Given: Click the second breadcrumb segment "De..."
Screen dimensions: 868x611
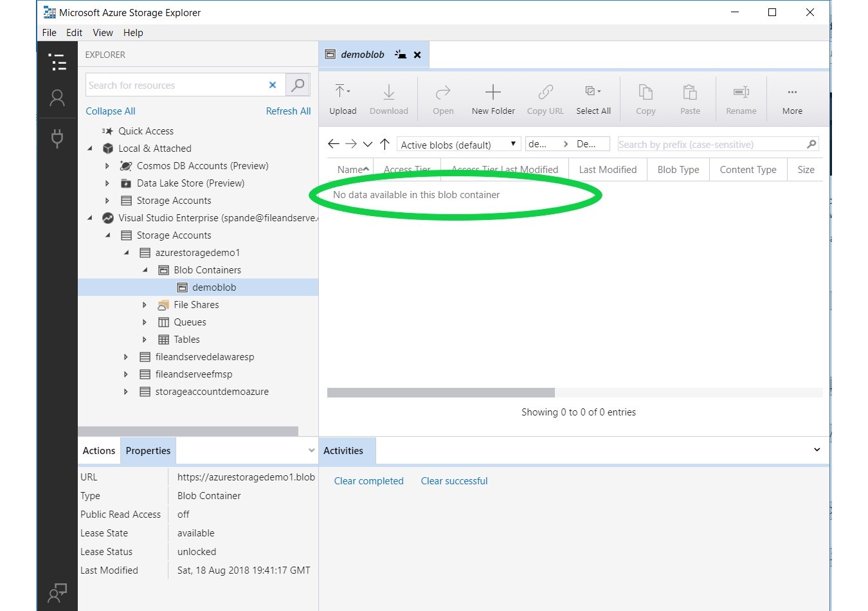Looking at the screenshot, I should click(586, 144).
